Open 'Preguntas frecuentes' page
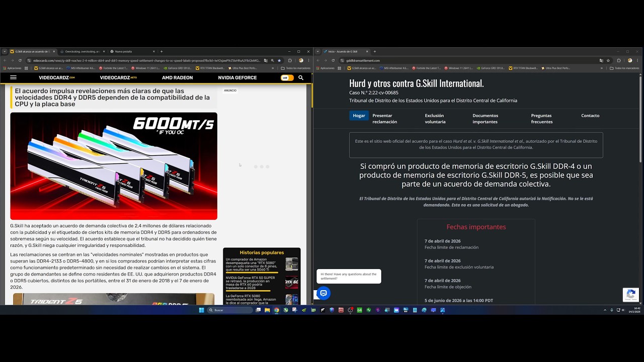Screen dimensions: 644x362 (x=542, y=119)
